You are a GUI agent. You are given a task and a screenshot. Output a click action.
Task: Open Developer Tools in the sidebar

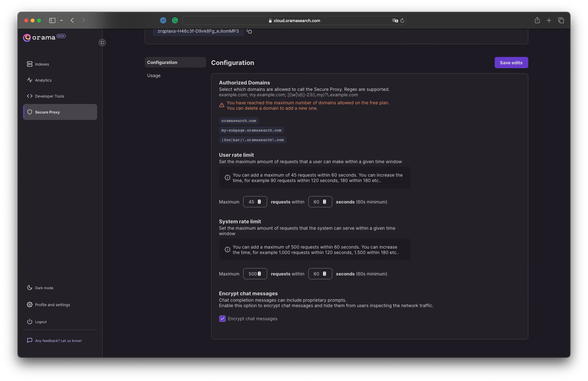tap(60, 96)
